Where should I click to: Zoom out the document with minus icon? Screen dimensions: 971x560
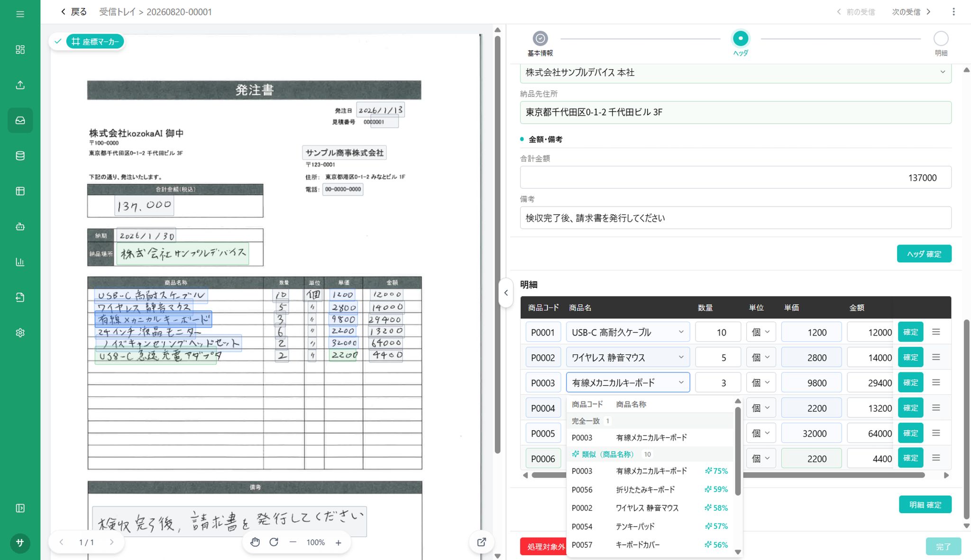pyautogui.click(x=293, y=542)
